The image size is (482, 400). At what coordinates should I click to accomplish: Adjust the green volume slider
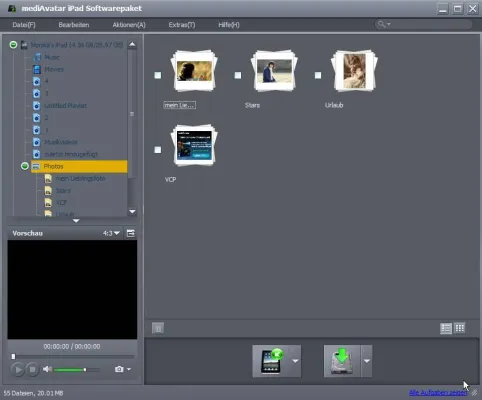coord(77,369)
